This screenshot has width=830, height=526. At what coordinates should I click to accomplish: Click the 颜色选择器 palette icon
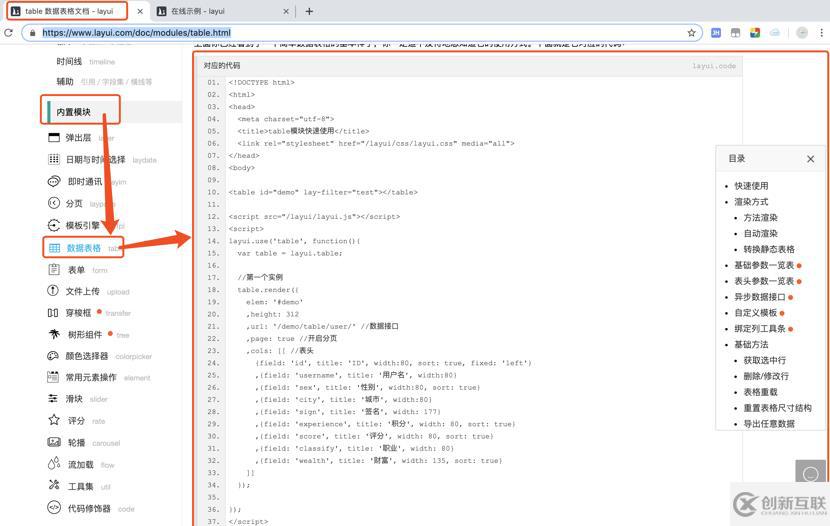pyautogui.click(x=53, y=356)
